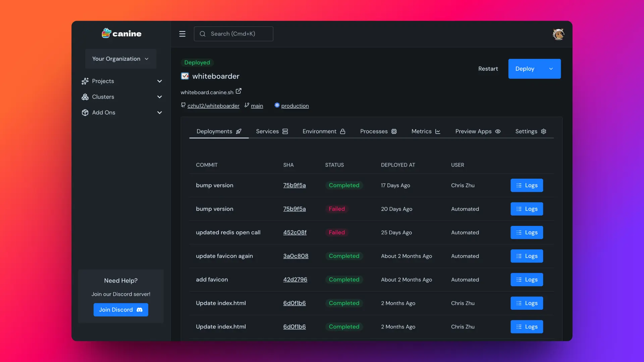Click the Environment lock icon
This screenshot has height=362, width=644.
click(x=343, y=131)
